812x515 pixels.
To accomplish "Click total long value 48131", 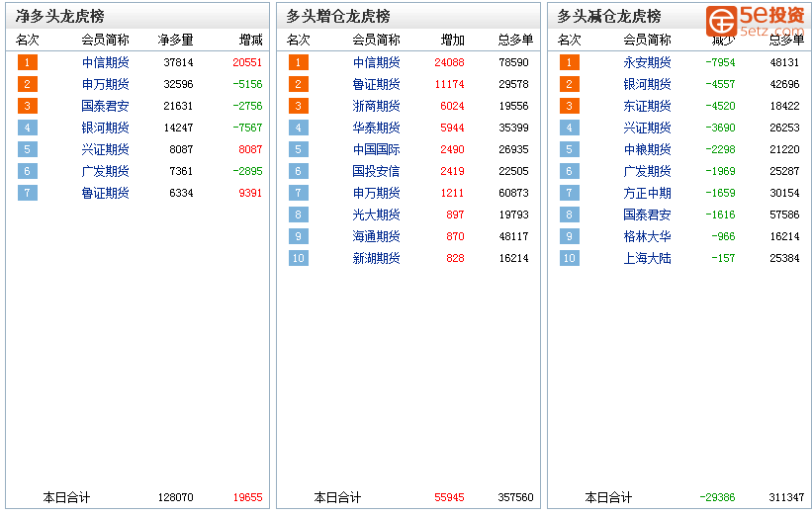I will (784, 62).
